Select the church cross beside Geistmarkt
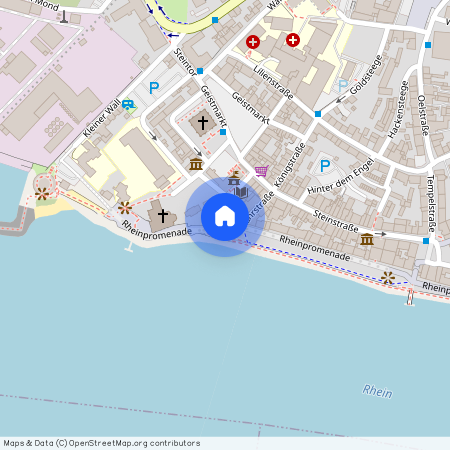 [203, 122]
